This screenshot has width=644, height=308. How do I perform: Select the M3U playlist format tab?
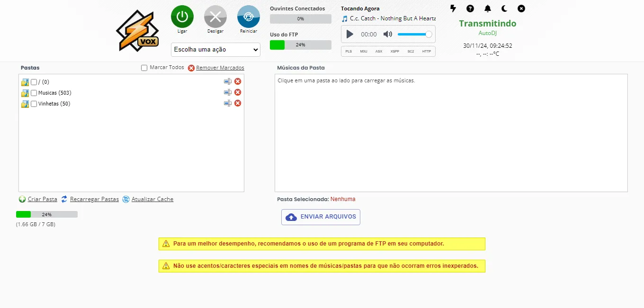pyautogui.click(x=363, y=51)
